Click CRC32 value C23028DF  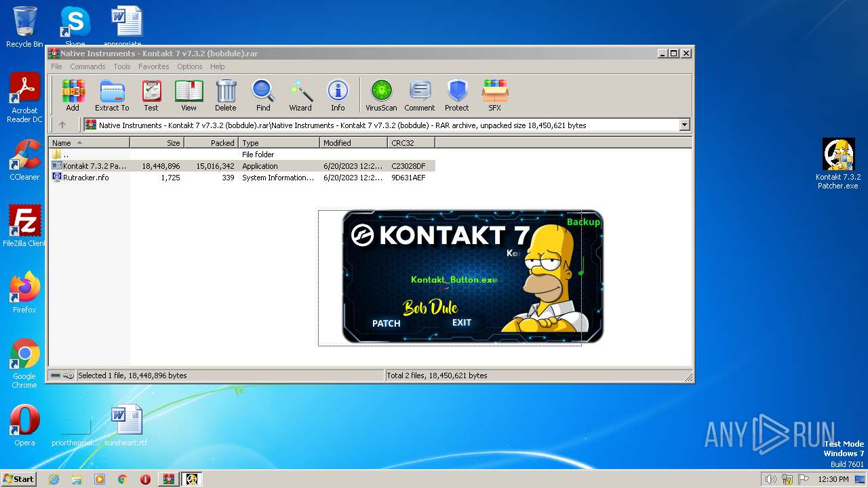click(x=408, y=166)
